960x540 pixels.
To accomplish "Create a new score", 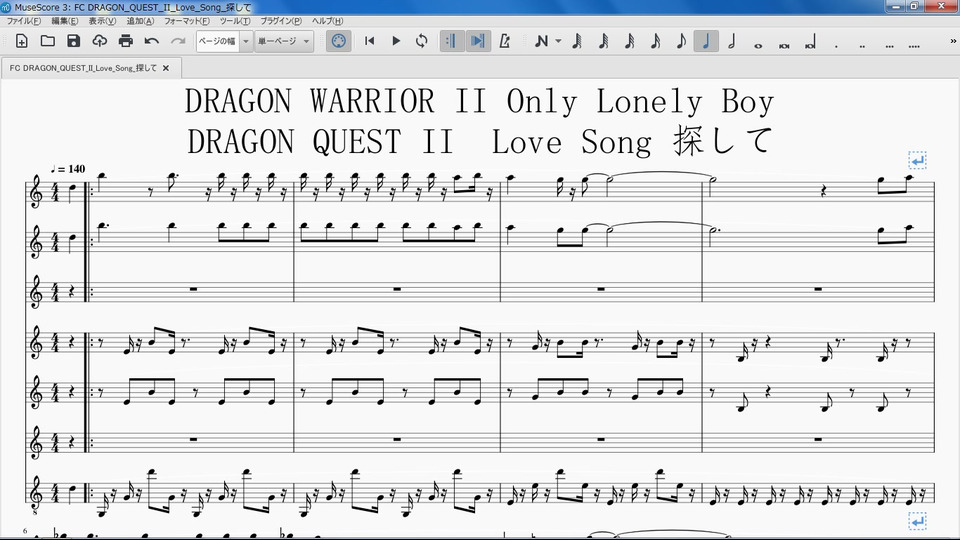I will click(x=21, y=41).
